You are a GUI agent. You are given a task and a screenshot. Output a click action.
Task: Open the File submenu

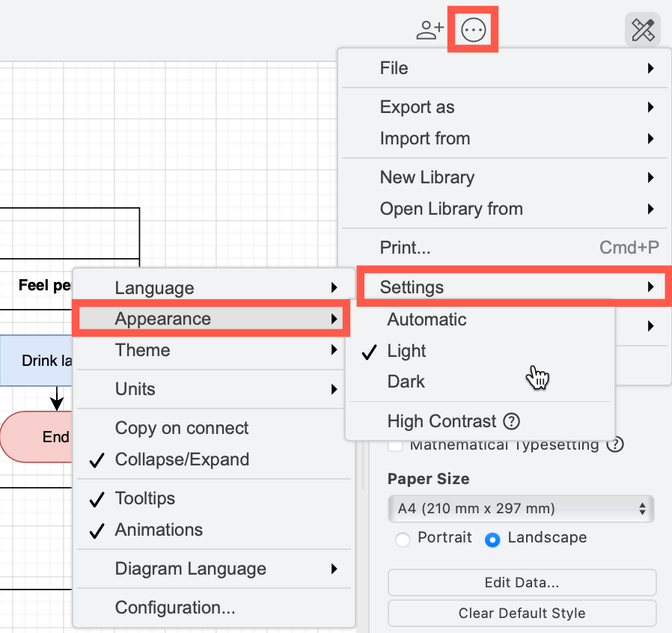coord(394,67)
